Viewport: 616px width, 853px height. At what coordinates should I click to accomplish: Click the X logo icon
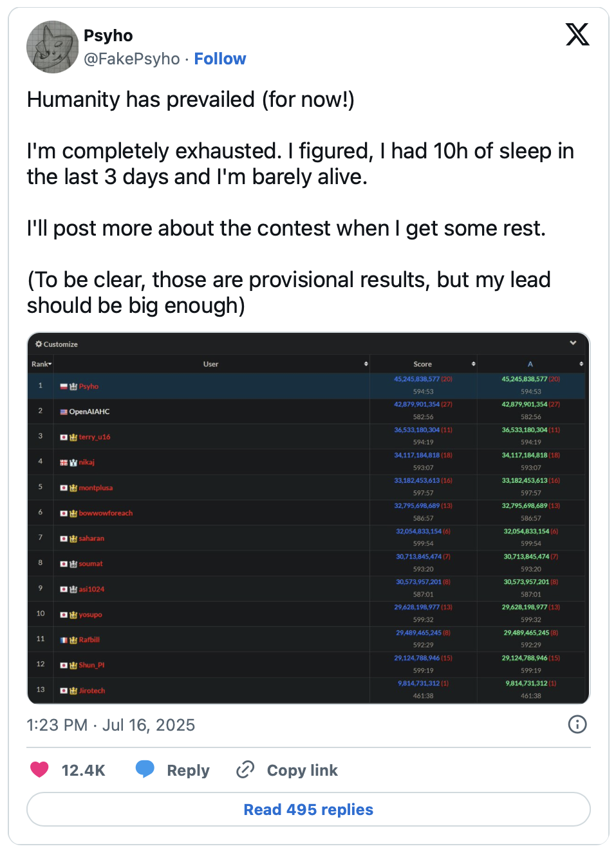577,34
